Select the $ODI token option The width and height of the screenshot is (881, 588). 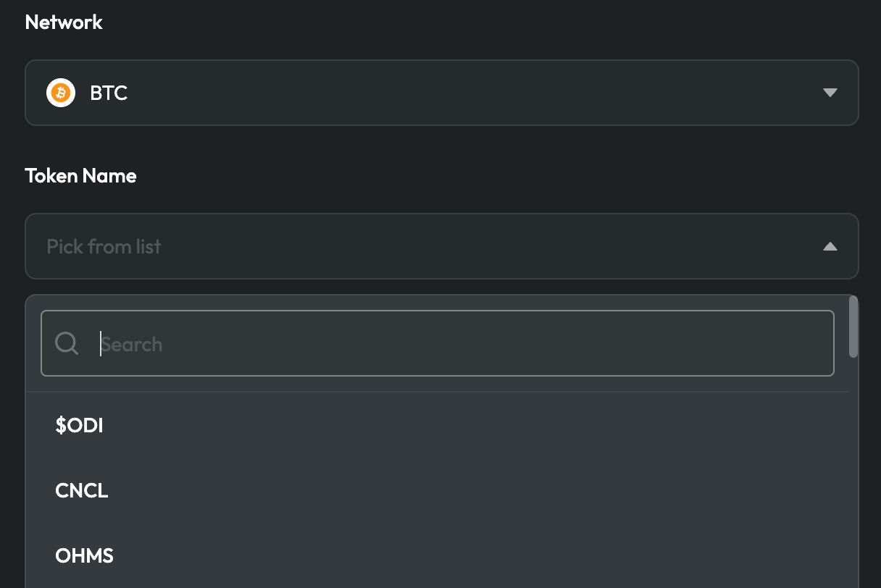pyautogui.click(x=80, y=426)
